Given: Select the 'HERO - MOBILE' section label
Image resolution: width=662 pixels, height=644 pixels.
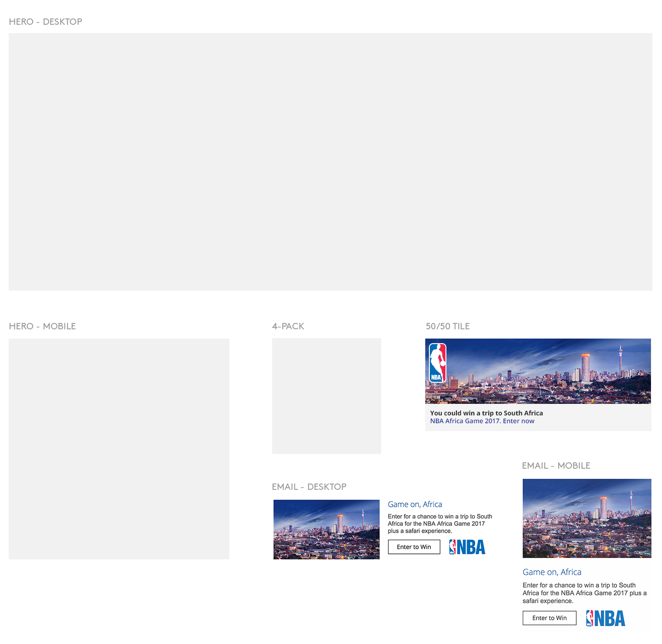Looking at the screenshot, I should (x=42, y=326).
